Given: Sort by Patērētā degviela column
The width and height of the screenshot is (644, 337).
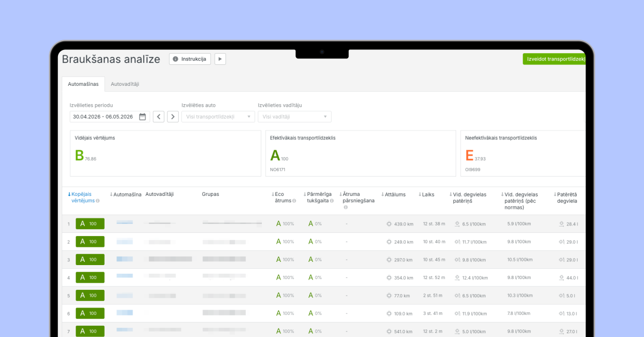Looking at the screenshot, I should tap(566, 197).
